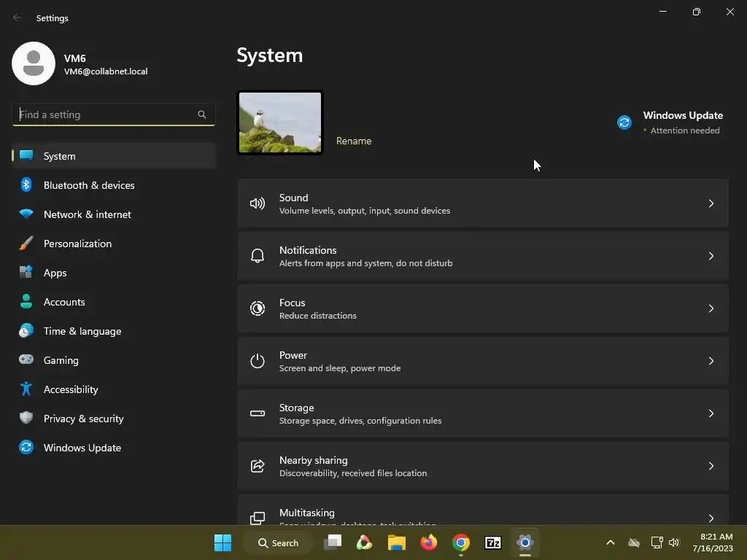
Task: Click the Windows Update sidebar icon
Action: 26,447
